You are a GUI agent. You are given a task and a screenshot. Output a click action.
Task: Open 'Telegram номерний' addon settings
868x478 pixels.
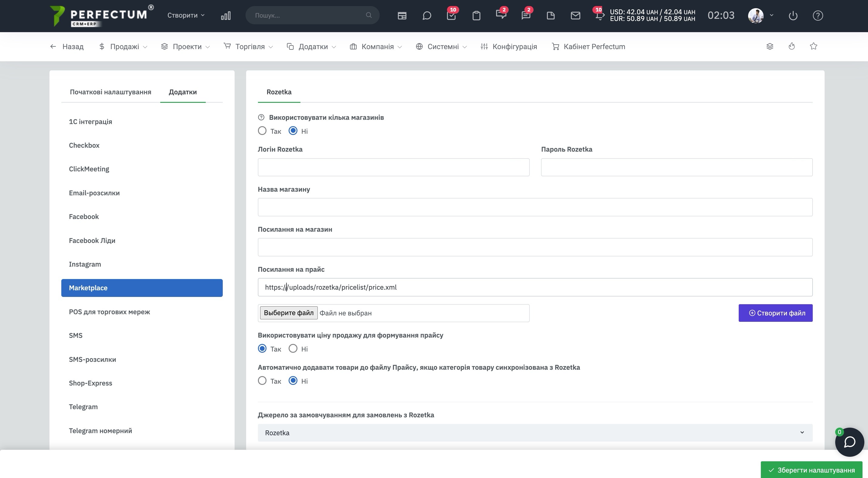142,431
